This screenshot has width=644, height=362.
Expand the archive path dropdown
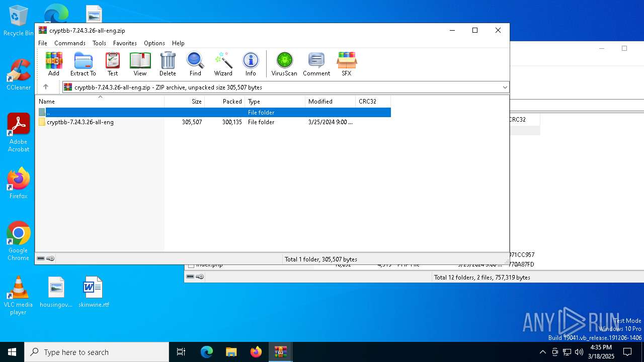[x=505, y=87]
